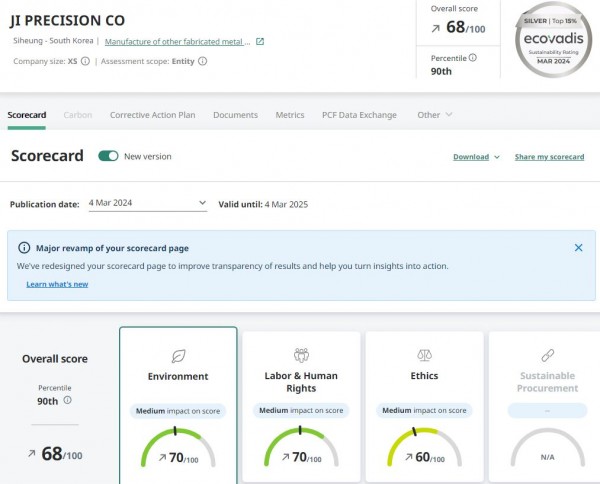Open the Publication date dropdown
Image resolution: width=600 pixels, height=484 pixels.
(147, 204)
